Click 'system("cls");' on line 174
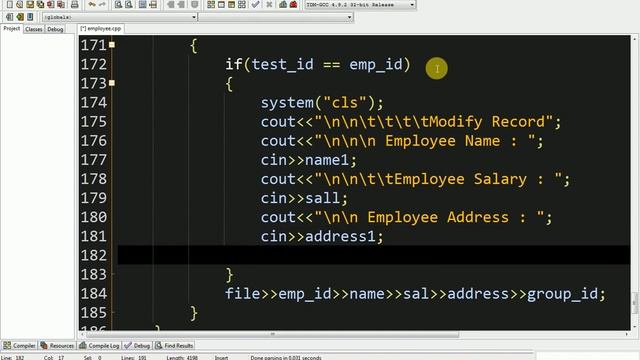This screenshot has height=360, width=640. coord(322,102)
